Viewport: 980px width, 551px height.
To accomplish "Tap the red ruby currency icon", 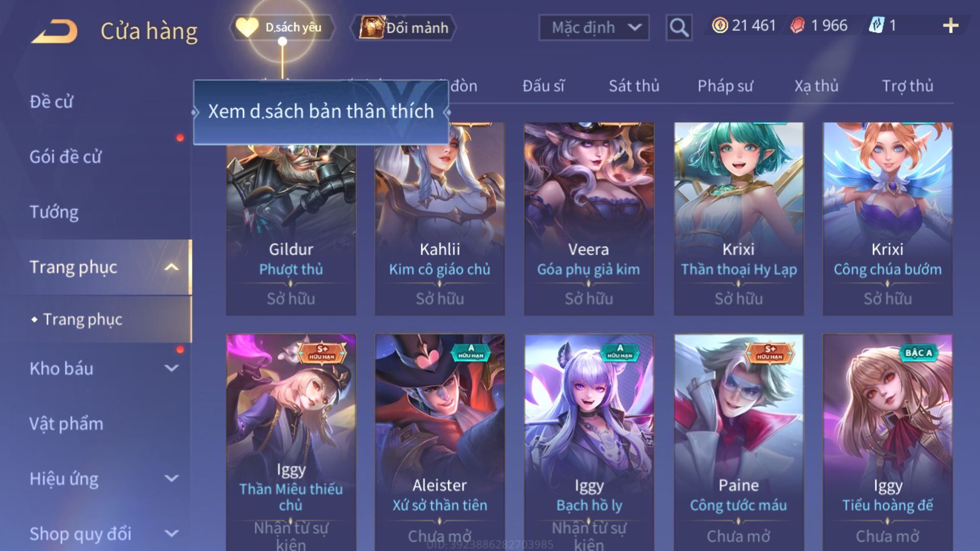I will (x=797, y=26).
